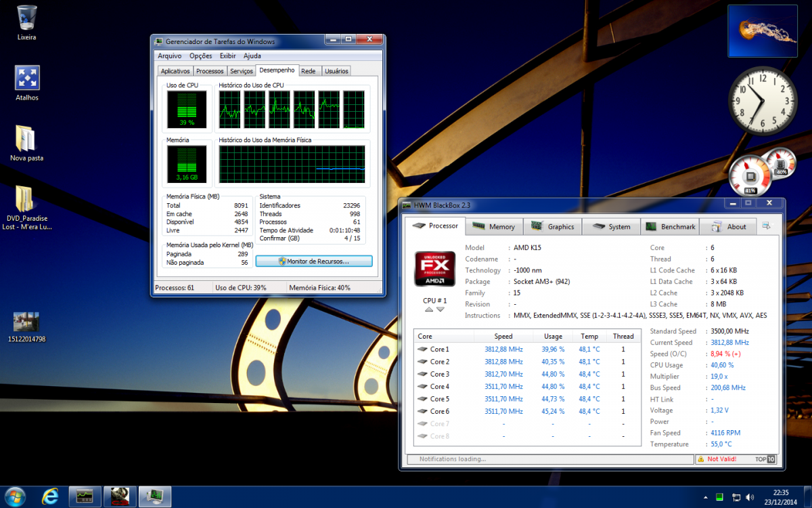Click the 'Memória Física: 40%' status text

tap(320, 288)
